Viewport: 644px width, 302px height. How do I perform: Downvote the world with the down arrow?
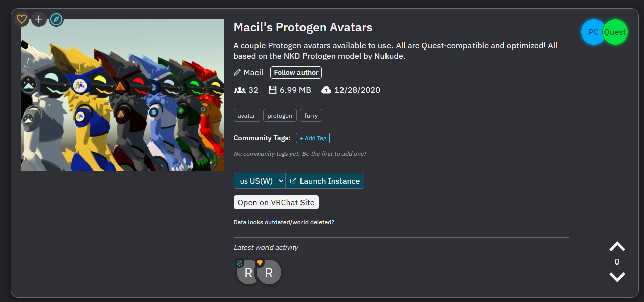617,277
